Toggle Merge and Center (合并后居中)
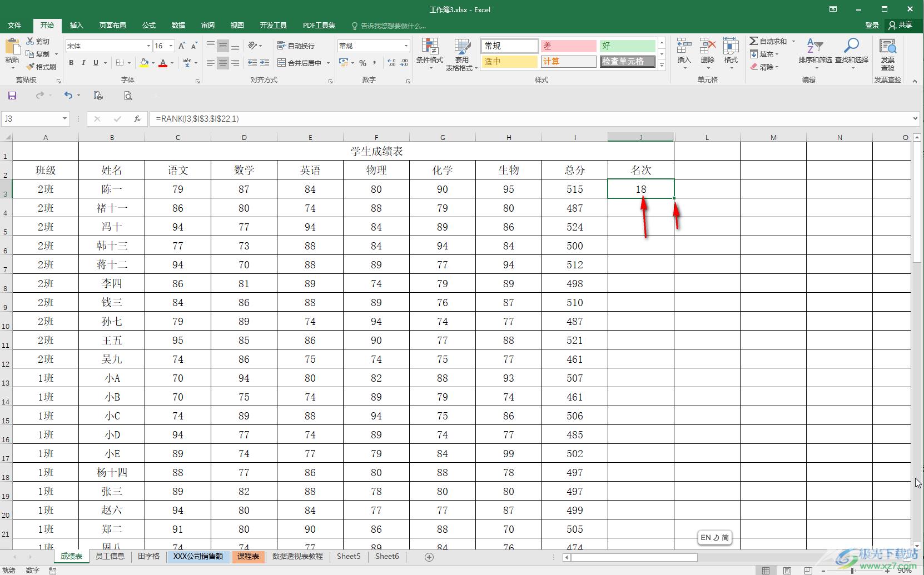This screenshot has height=575, width=924. (x=299, y=63)
